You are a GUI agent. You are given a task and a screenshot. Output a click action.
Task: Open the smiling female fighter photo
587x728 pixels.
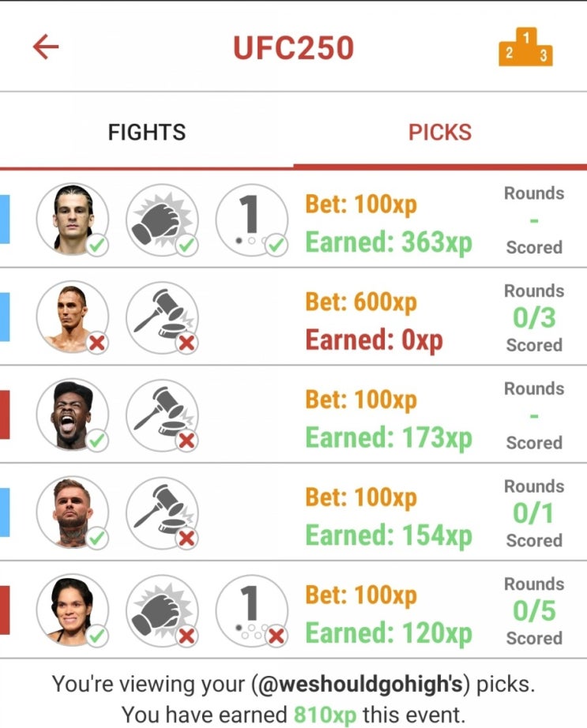(73, 611)
